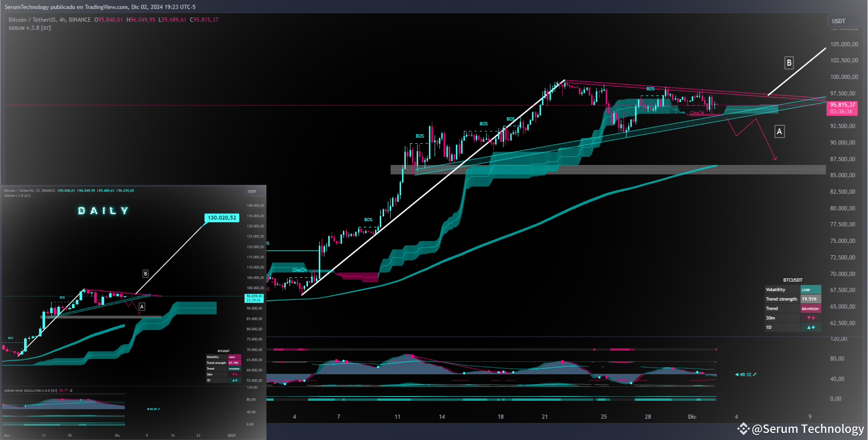Click the '7' date label on the time axis
The width and height of the screenshot is (868, 440).
pos(339,417)
